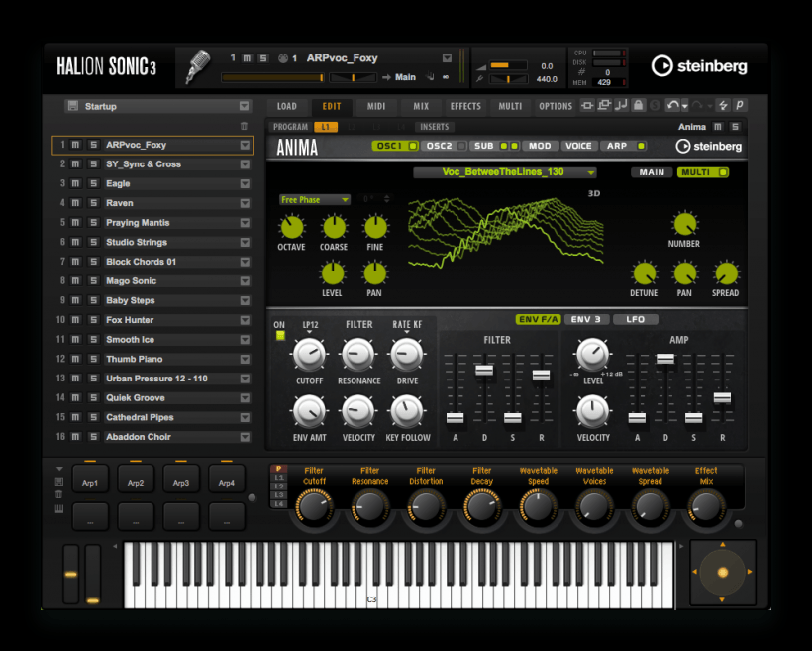
Task: Open the INSERTS tab
Action: (435, 127)
